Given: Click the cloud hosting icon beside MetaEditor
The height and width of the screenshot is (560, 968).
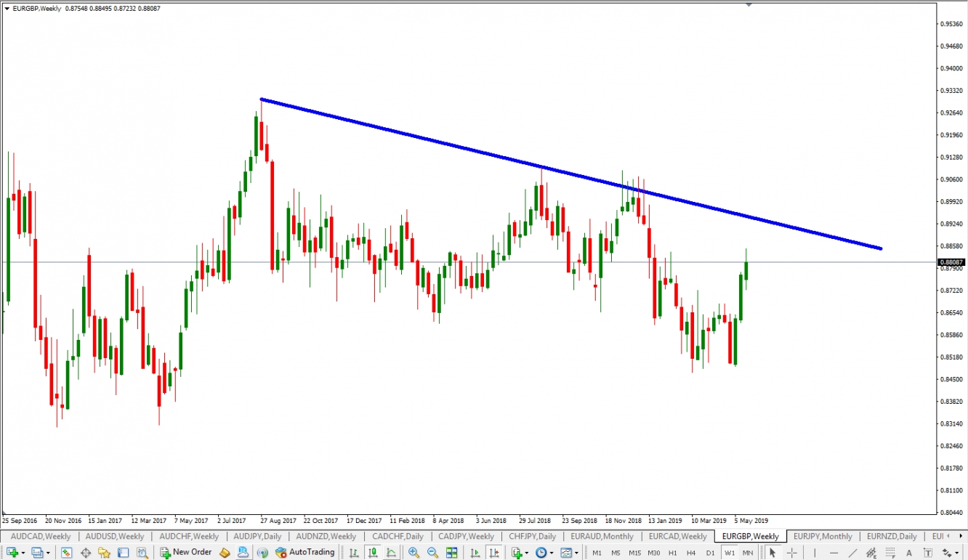Looking at the screenshot, I should tap(243, 553).
